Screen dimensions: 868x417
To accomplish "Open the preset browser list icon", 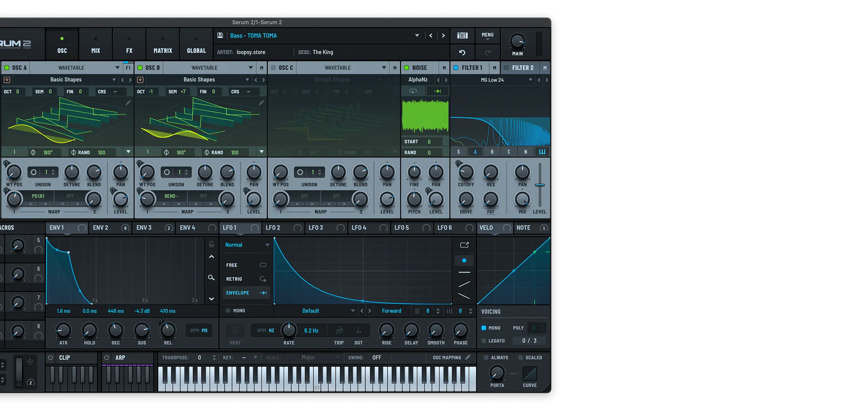I will pyautogui.click(x=462, y=35).
